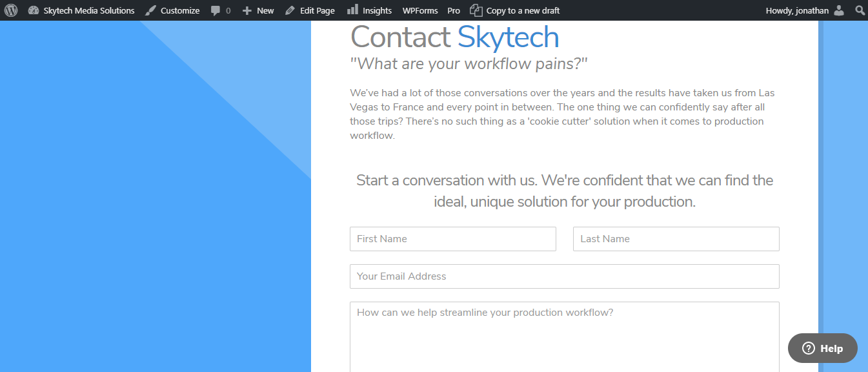Open the Skytech Media Solutions dashboard icon
Screen dimensions: 868x372
pyautogui.click(x=34, y=10)
